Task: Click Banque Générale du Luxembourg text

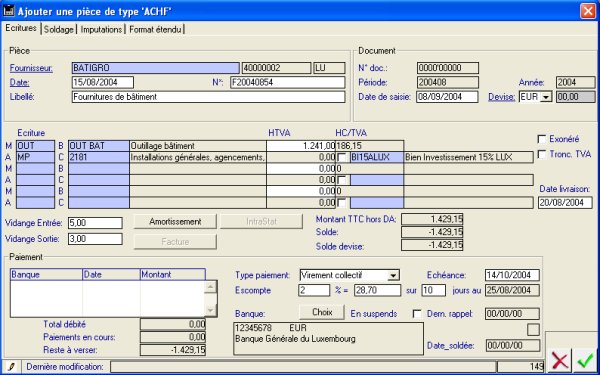Action: click(295, 339)
